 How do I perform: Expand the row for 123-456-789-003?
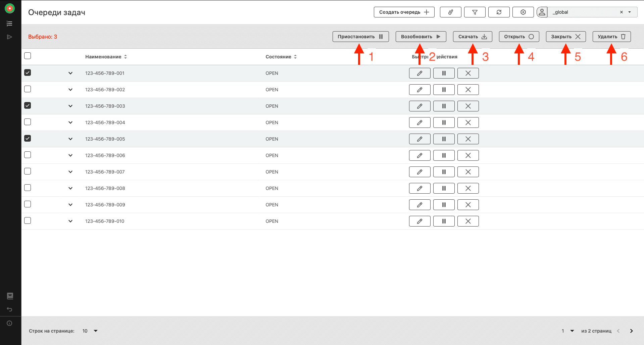point(70,106)
